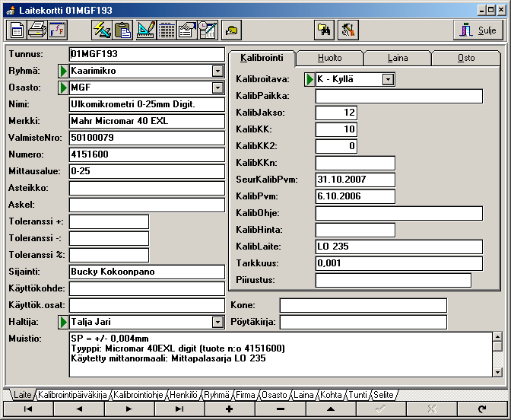This screenshot has height=420, width=511.
Task: Open the Osasto bottom tab
Action: click(x=275, y=395)
